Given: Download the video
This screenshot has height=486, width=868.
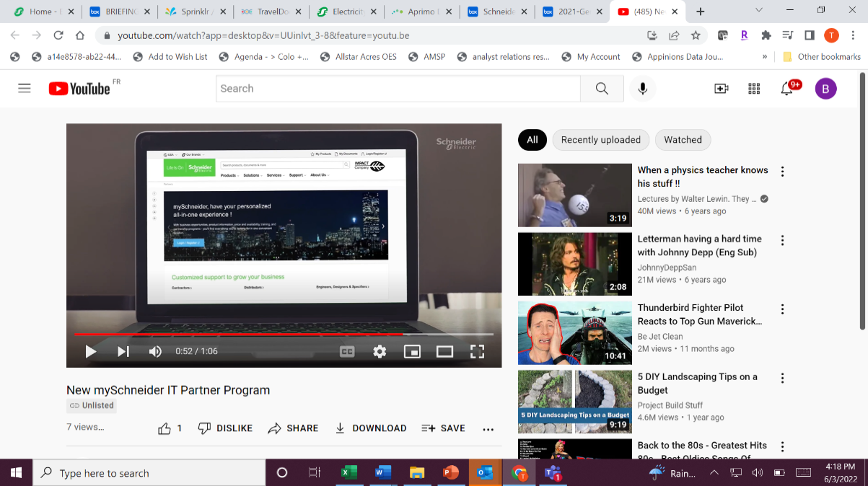Looking at the screenshot, I should pyautogui.click(x=370, y=428).
